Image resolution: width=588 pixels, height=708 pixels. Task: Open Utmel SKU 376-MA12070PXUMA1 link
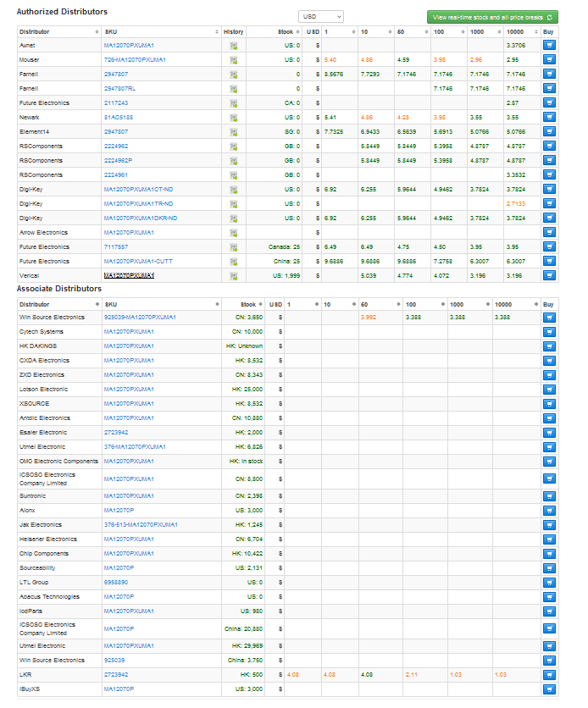coord(135,447)
